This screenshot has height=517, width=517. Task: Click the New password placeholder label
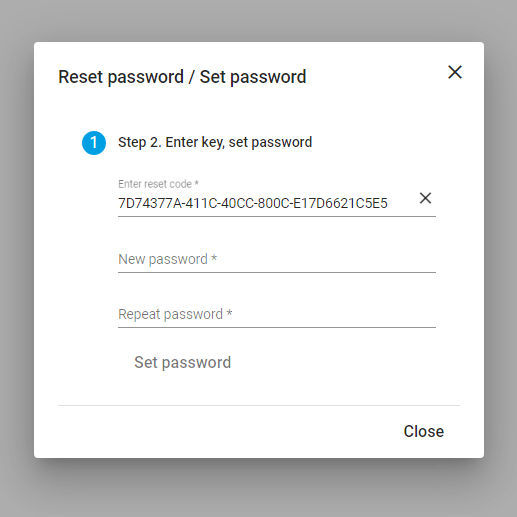click(x=163, y=259)
